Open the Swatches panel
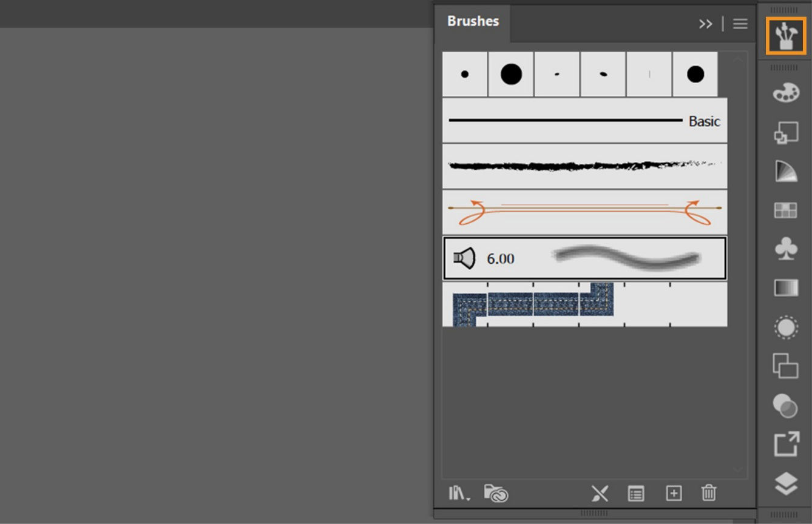 pyautogui.click(x=785, y=209)
